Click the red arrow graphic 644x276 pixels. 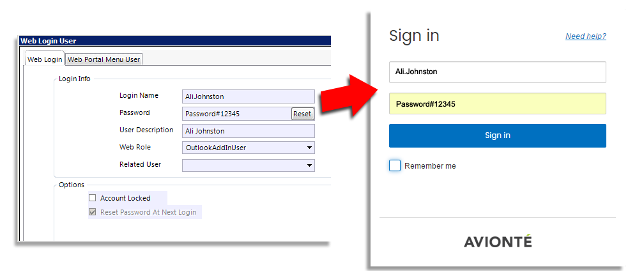(349, 96)
